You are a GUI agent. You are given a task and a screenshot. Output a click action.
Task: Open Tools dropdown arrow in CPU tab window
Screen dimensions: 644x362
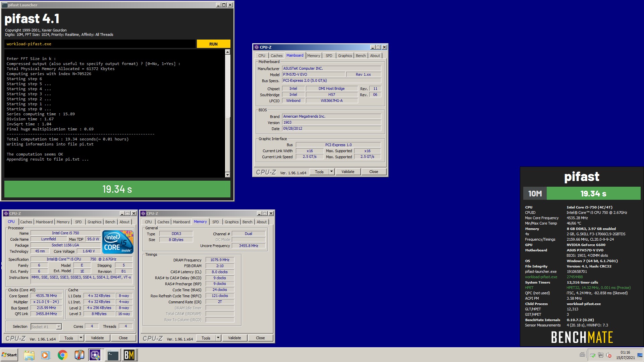[81, 338]
